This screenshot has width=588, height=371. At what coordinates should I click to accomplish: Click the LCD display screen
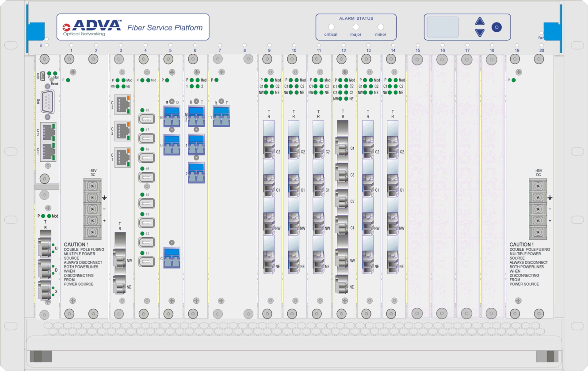pyautogui.click(x=443, y=27)
